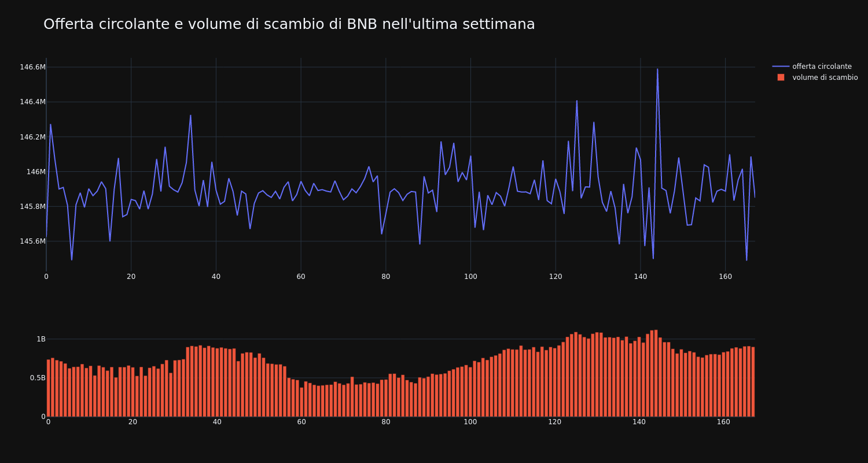Click the red square legend swatch
The image size is (868, 463).
[x=781, y=78]
